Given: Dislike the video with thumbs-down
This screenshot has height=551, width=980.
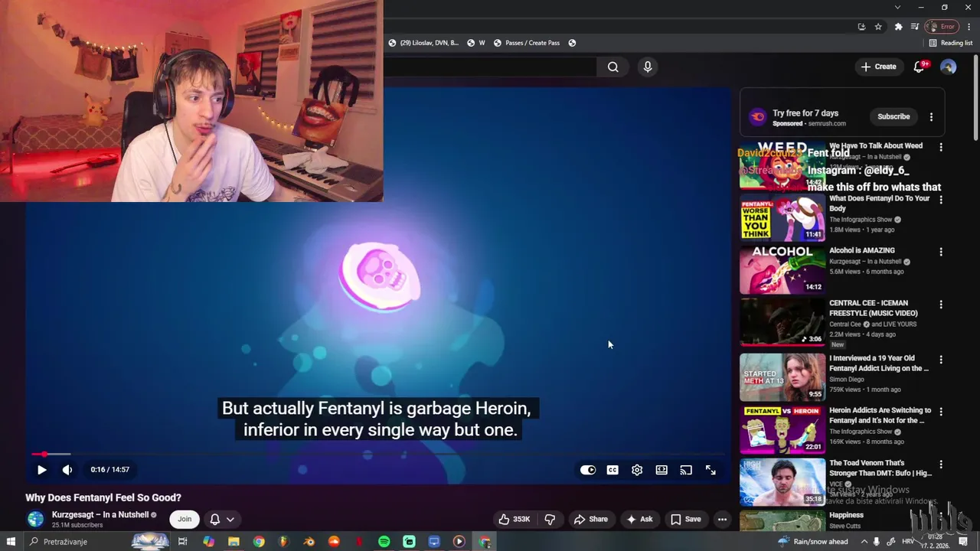Looking at the screenshot, I should [550, 519].
